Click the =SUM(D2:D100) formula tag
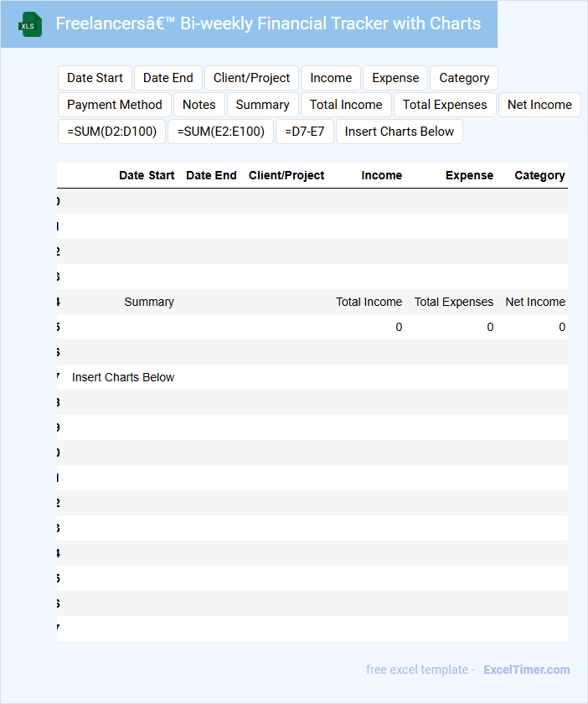This screenshot has width=588, height=704. click(111, 132)
